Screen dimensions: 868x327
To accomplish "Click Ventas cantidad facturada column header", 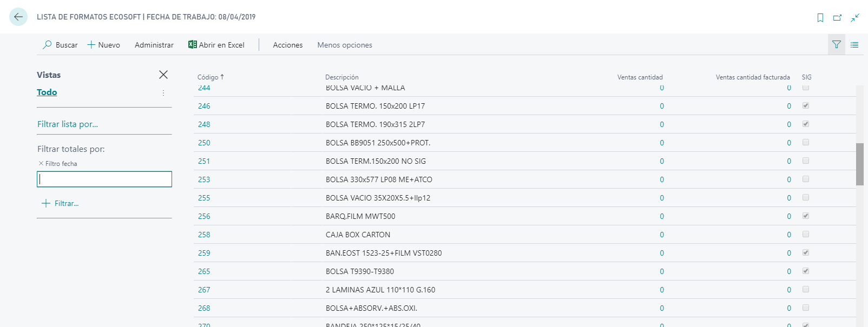I will (753, 77).
